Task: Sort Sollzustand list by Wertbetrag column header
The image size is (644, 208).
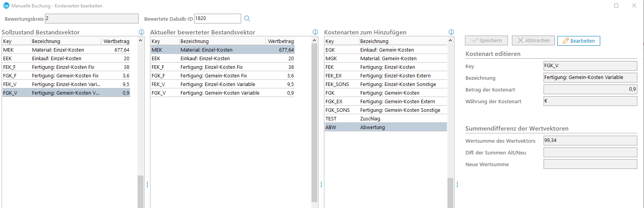Action: [116, 41]
